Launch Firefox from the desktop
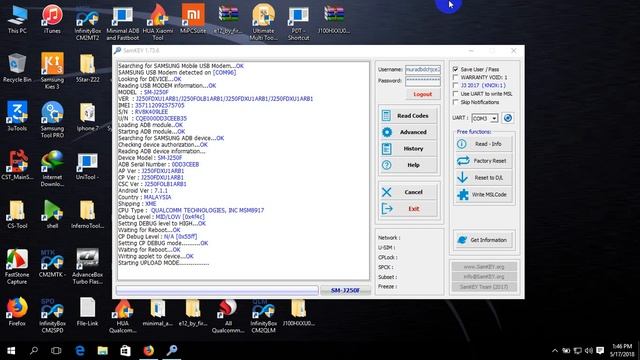 [17, 312]
